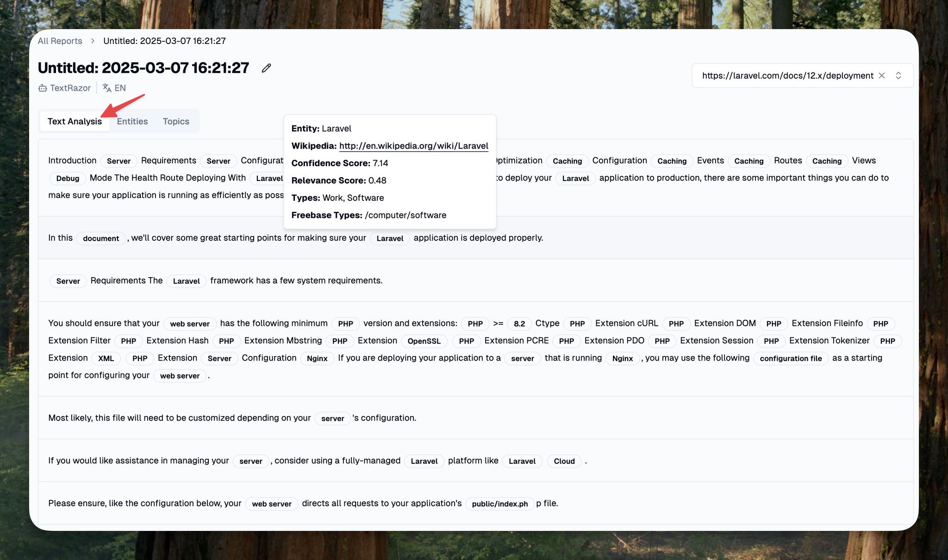Viewport: 948px width, 560px height.
Task: Click the breadcrumb chevron separator icon
Action: [93, 41]
